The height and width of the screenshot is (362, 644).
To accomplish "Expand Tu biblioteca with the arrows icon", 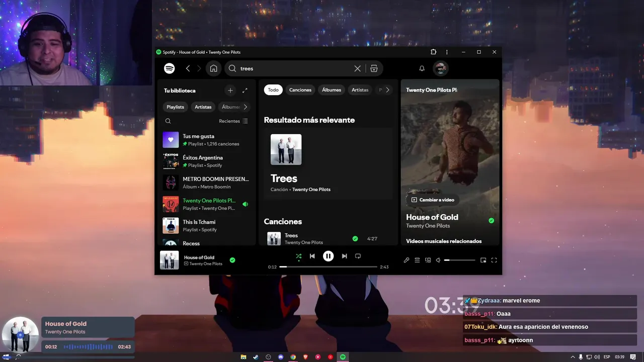I will coord(245,90).
